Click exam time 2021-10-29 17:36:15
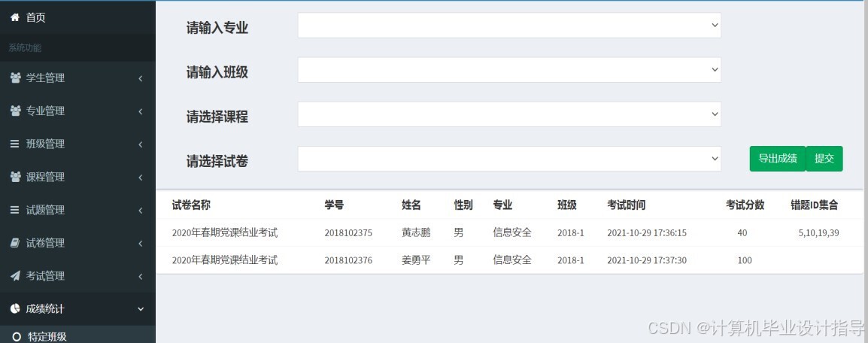 647,233
